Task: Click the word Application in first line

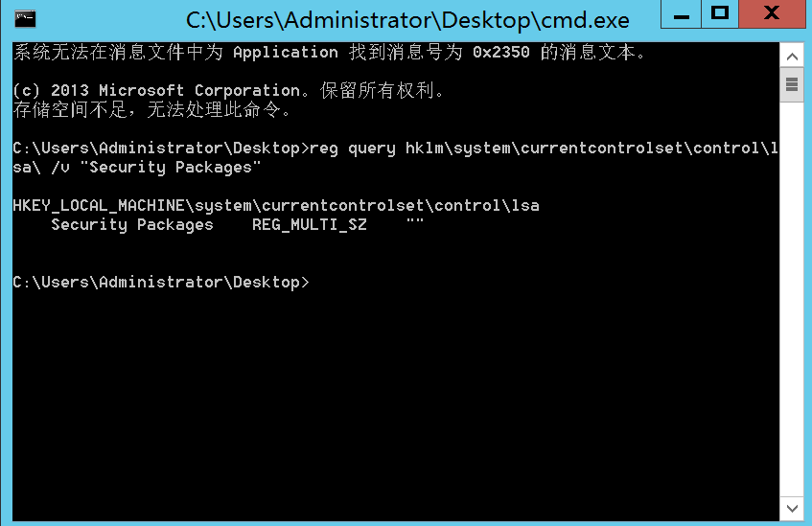Action: (286, 53)
